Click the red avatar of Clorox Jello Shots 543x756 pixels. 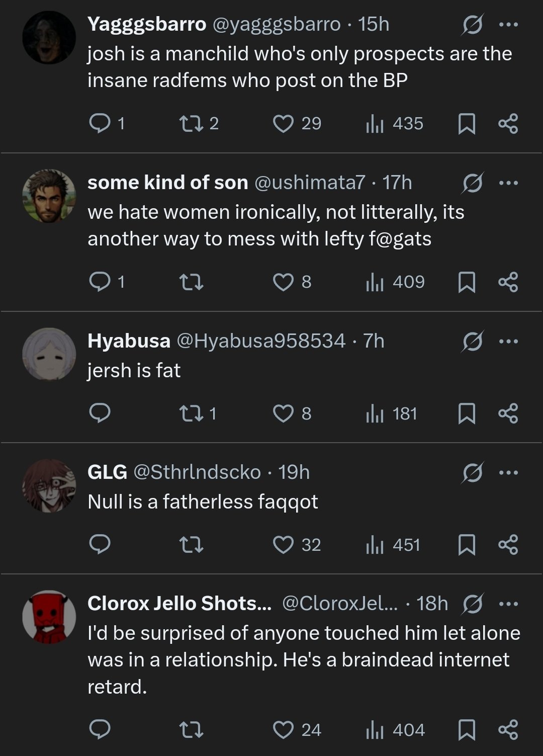49,617
